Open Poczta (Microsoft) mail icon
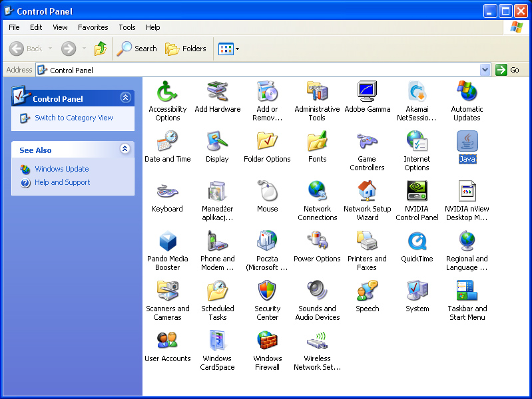532x399 pixels. coord(267,241)
